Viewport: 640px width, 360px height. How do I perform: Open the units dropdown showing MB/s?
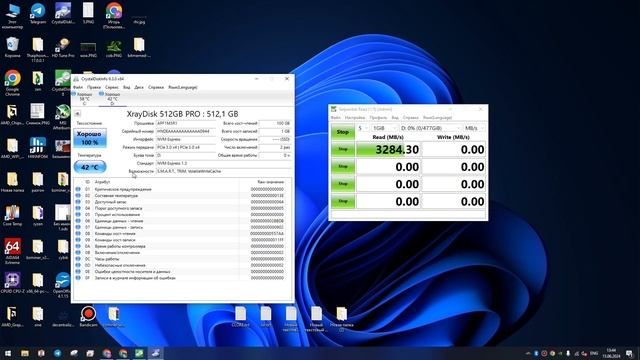pos(474,128)
